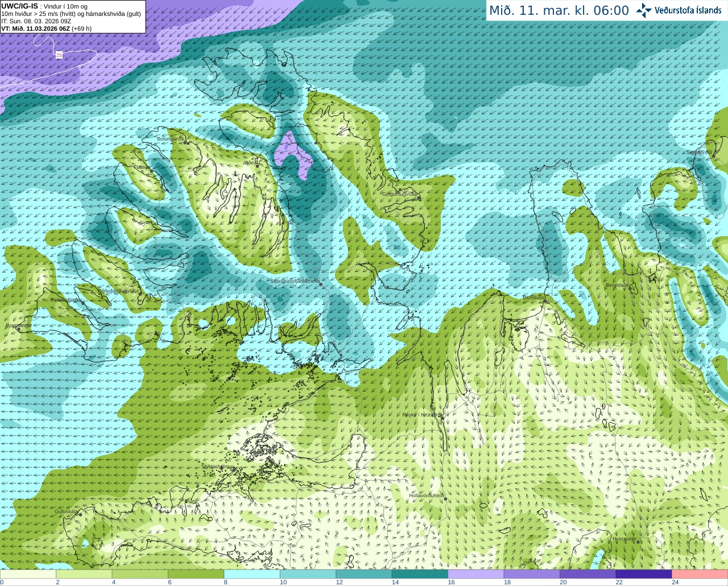Click the 'Patreksfjörður' place name
This screenshot has height=586, width=728.
coord(67,300)
